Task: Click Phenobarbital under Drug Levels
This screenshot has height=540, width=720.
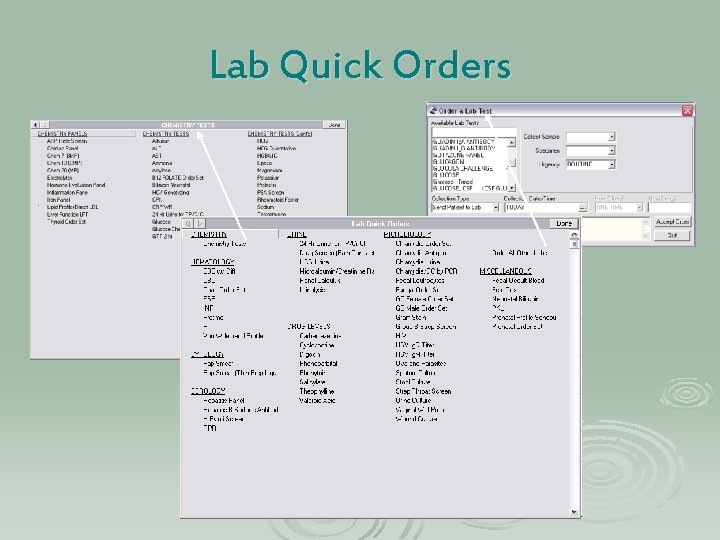Action: point(318,364)
